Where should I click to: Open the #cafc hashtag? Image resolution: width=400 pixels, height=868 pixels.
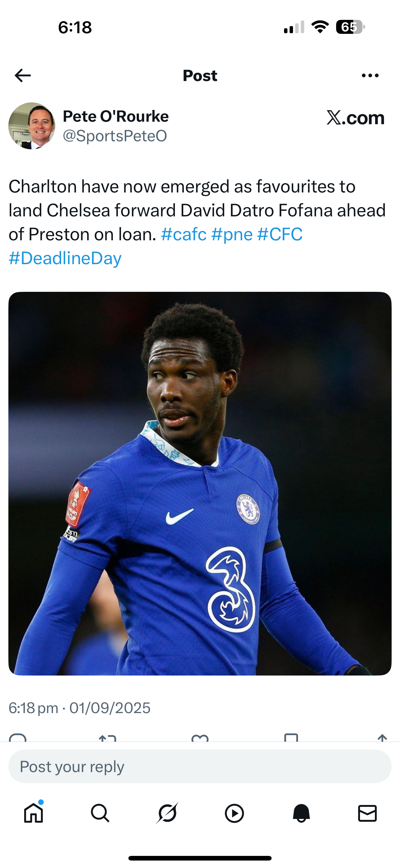click(x=184, y=234)
